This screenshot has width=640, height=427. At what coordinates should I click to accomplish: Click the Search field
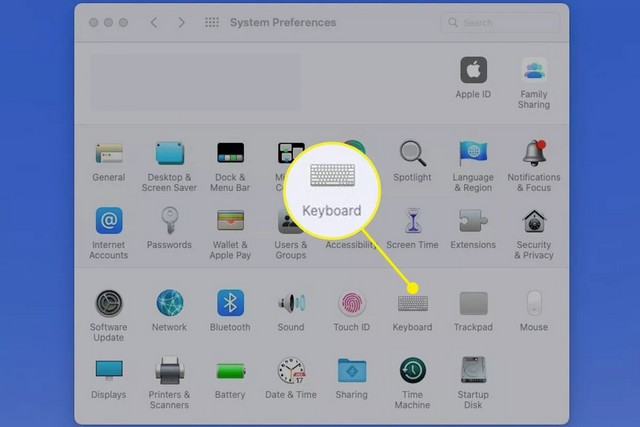pos(500,22)
